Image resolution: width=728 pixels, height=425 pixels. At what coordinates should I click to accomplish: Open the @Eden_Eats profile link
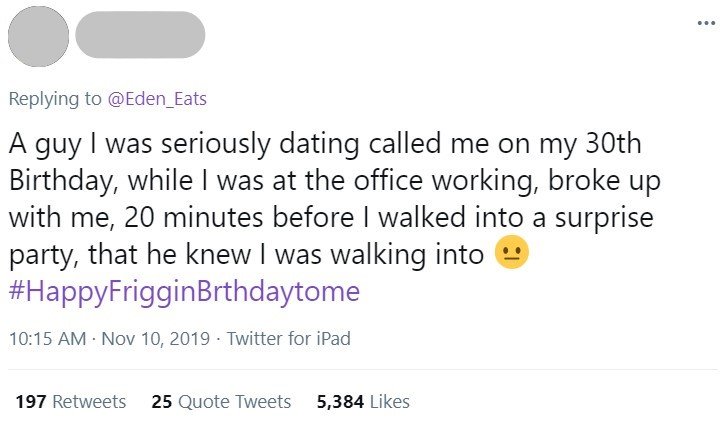pyautogui.click(x=157, y=98)
